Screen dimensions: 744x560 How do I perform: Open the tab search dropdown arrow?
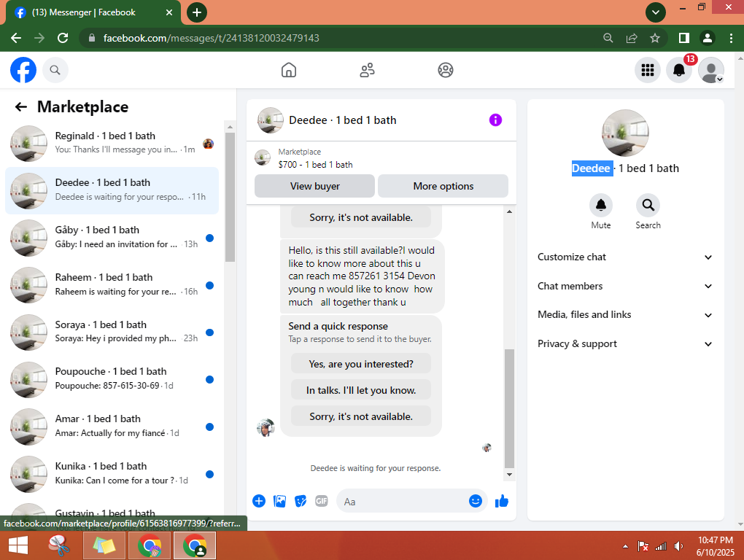tap(655, 12)
